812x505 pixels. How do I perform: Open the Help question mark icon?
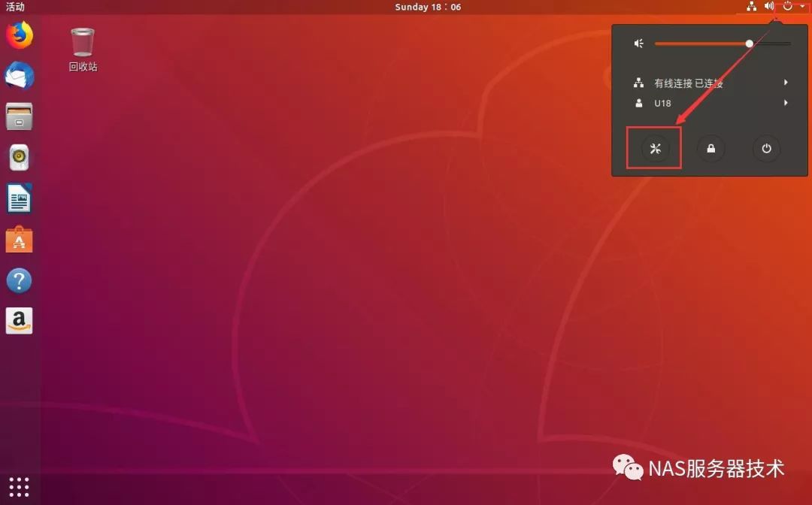(x=19, y=280)
